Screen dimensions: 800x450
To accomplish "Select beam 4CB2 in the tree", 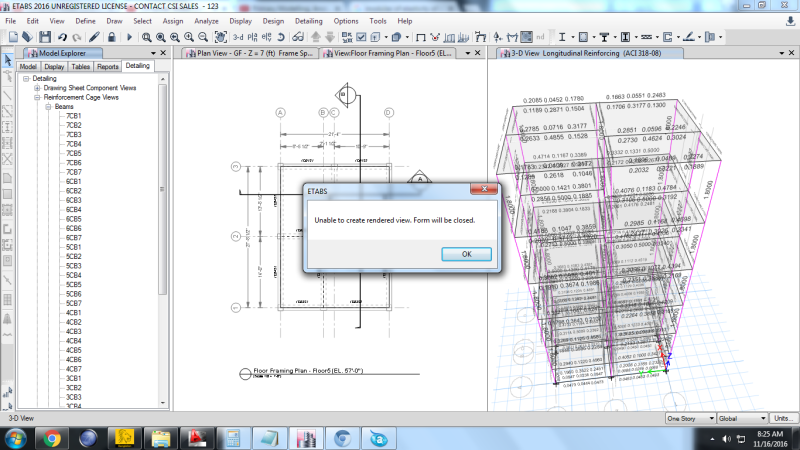I will pos(73,322).
